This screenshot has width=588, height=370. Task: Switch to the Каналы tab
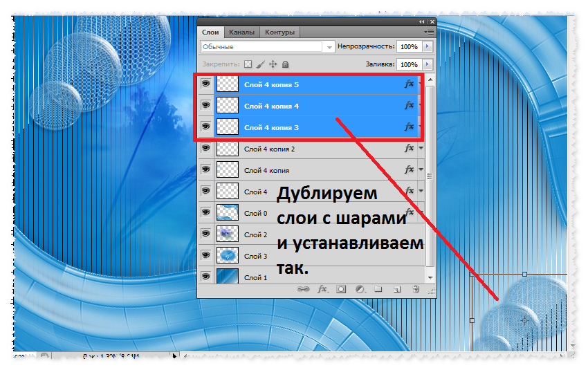[242, 33]
